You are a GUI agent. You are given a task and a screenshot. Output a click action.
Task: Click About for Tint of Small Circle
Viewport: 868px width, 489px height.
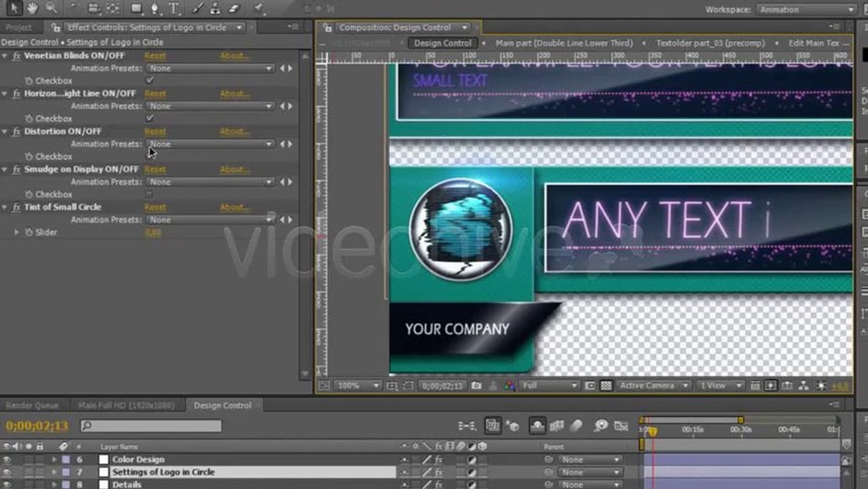pos(235,207)
